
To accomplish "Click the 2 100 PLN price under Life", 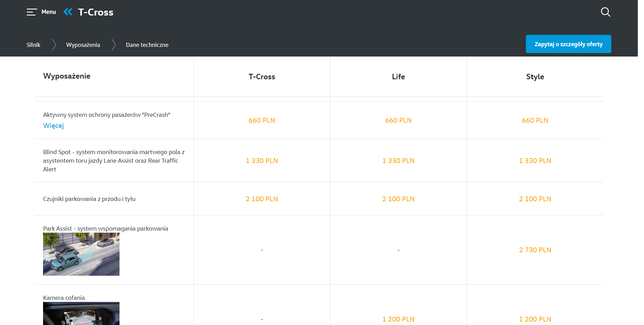I will 398,199.
